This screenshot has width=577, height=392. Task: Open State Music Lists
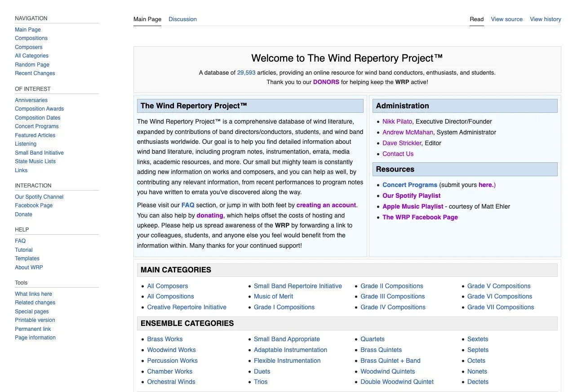(36, 161)
